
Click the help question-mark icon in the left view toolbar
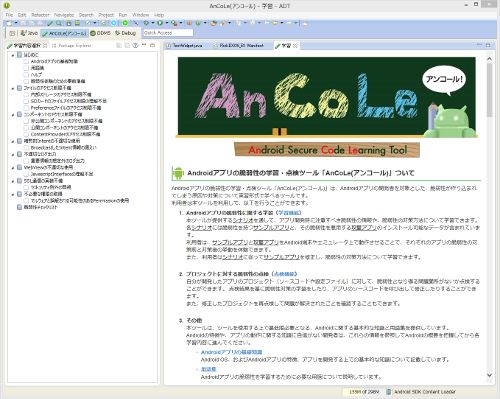(135, 45)
